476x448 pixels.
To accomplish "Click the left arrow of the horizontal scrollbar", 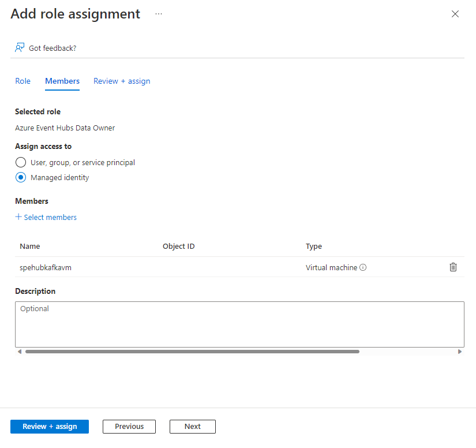I will 19,351.
